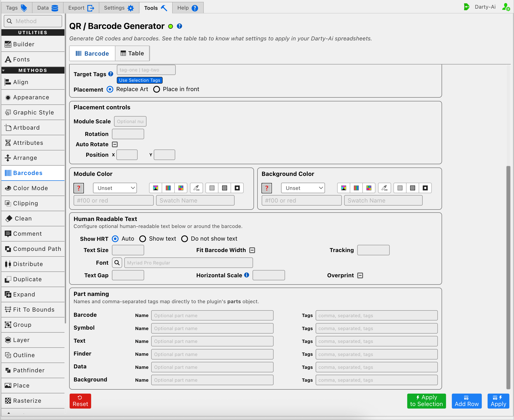Screen dimensions: 514x420
Task: Open the Appearance method
Action: [33, 97]
